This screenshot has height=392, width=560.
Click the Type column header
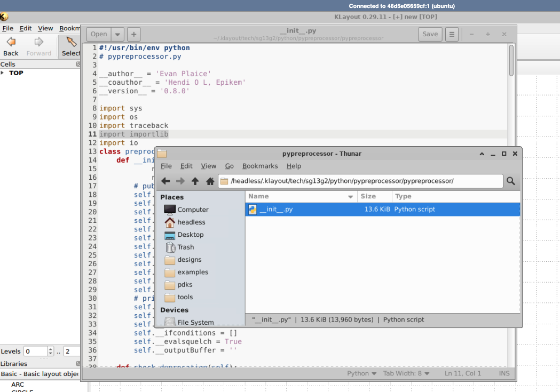(456, 196)
